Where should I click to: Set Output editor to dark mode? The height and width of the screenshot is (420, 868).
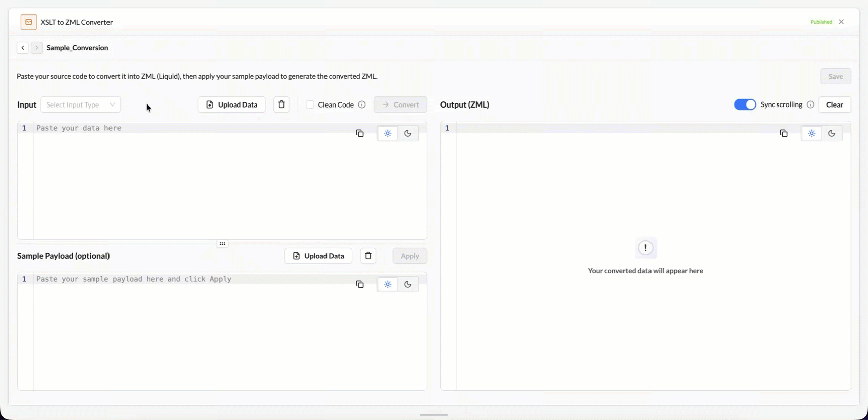832,133
